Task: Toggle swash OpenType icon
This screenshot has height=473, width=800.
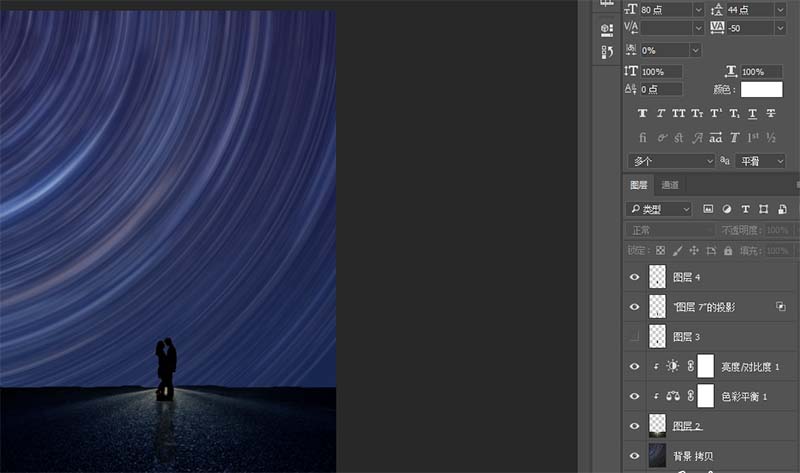Action: (697, 137)
